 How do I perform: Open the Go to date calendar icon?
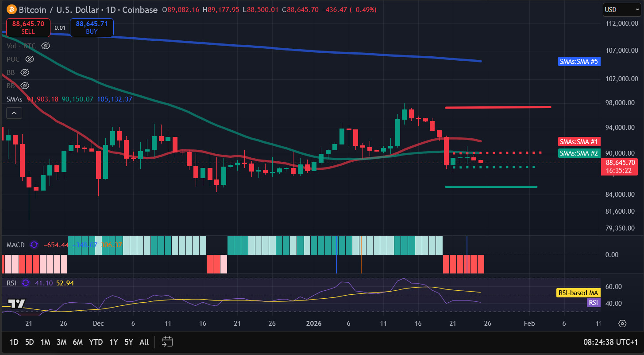coord(167,342)
